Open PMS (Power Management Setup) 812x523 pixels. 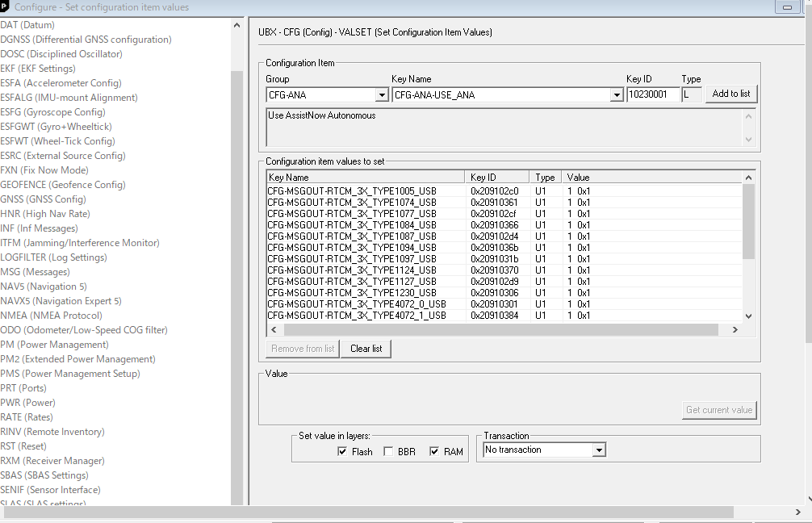(70, 374)
